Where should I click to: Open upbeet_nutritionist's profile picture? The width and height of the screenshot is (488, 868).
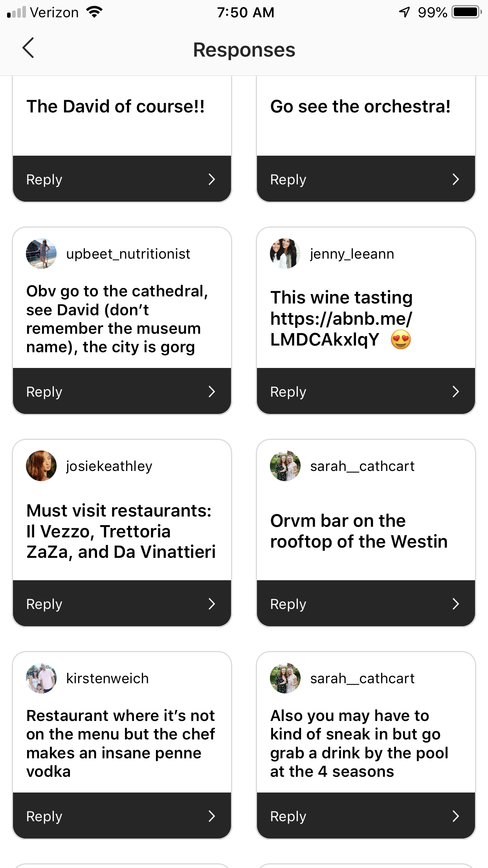(41, 254)
